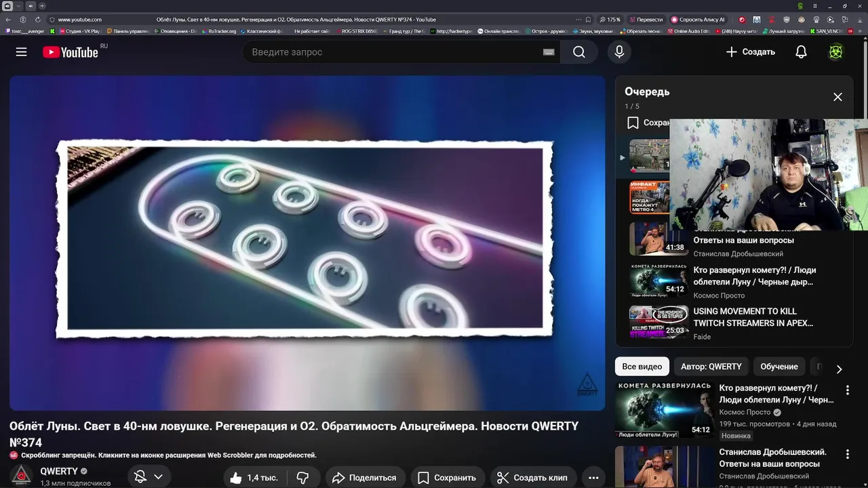
Task: Start voice search with microphone icon
Action: (x=619, y=52)
